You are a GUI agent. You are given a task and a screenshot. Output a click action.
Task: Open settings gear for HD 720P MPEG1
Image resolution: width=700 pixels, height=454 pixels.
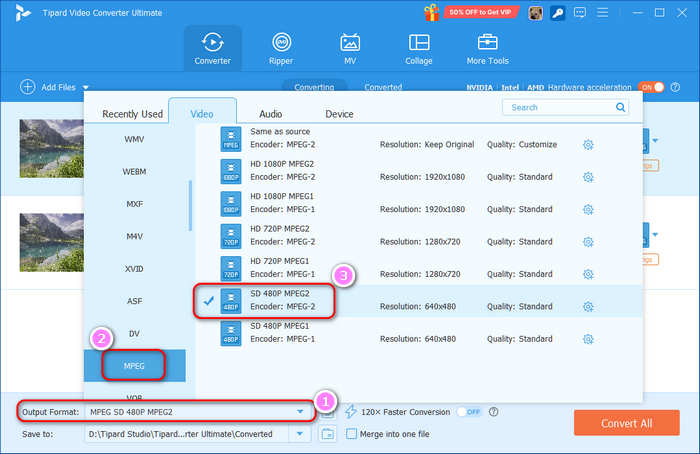(x=588, y=274)
